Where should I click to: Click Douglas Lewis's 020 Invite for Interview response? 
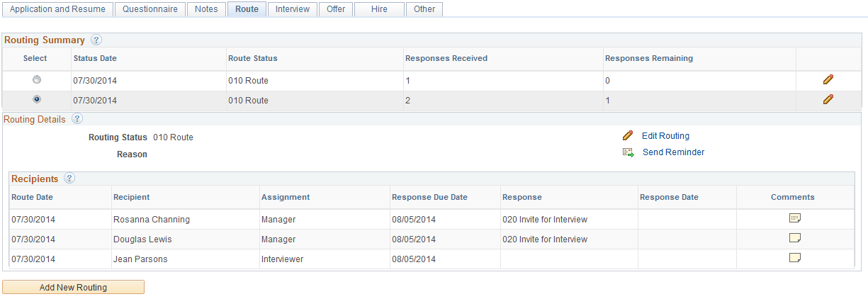tap(545, 239)
